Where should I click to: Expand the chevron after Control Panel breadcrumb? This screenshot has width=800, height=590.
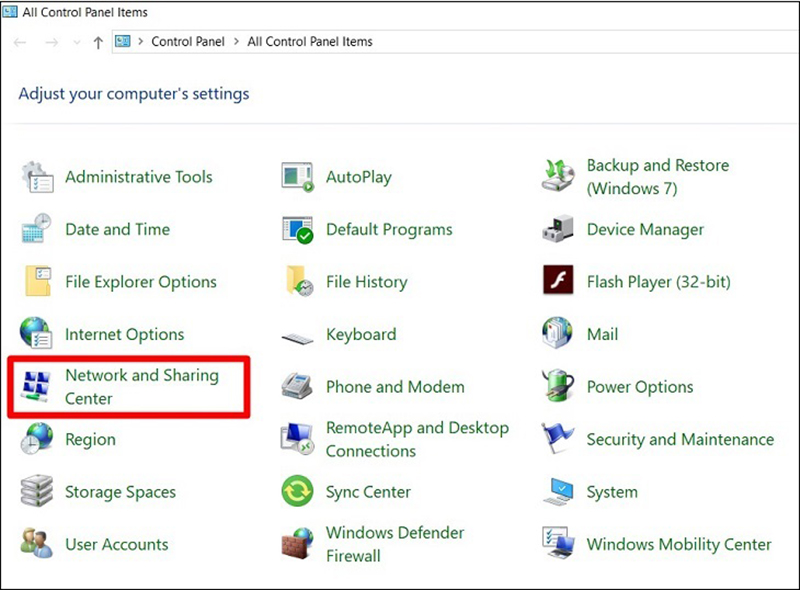point(236,41)
